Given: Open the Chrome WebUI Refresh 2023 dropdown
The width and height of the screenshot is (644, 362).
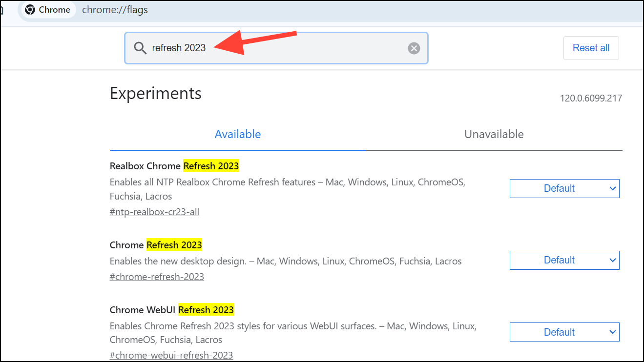Looking at the screenshot, I should 564,332.
